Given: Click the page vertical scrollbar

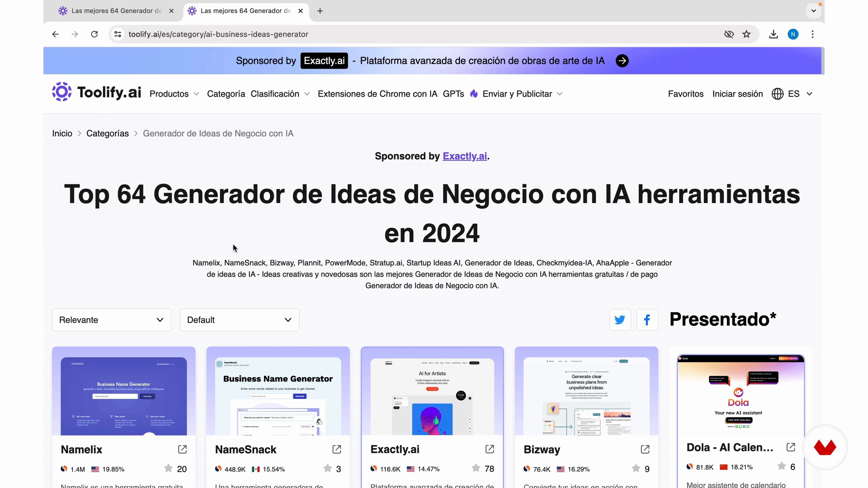Looking at the screenshot, I should coord(823,61).
